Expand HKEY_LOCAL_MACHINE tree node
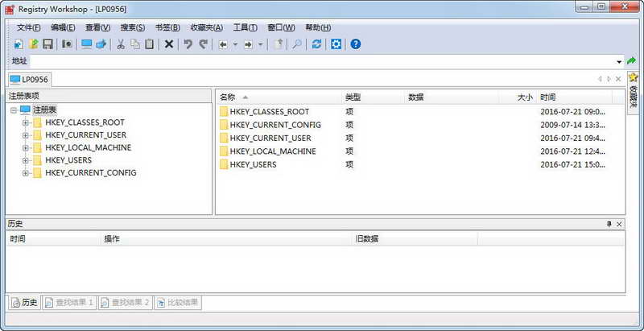Screen dimensions: 644x331 click(x=26, y=148)
